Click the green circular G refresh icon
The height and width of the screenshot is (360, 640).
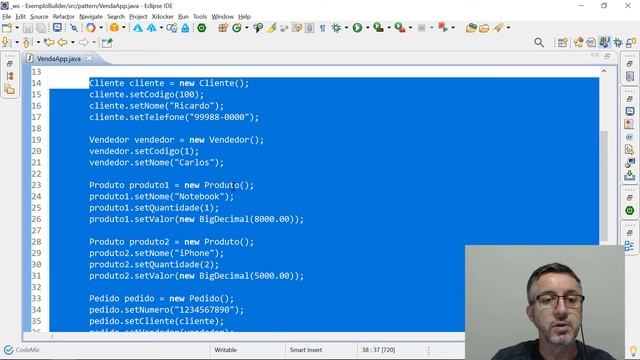tap(236, 28)
